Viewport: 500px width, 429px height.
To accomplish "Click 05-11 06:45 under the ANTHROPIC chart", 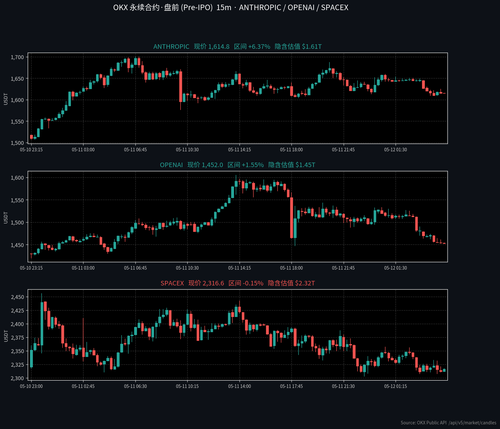I will click(135, 150).
